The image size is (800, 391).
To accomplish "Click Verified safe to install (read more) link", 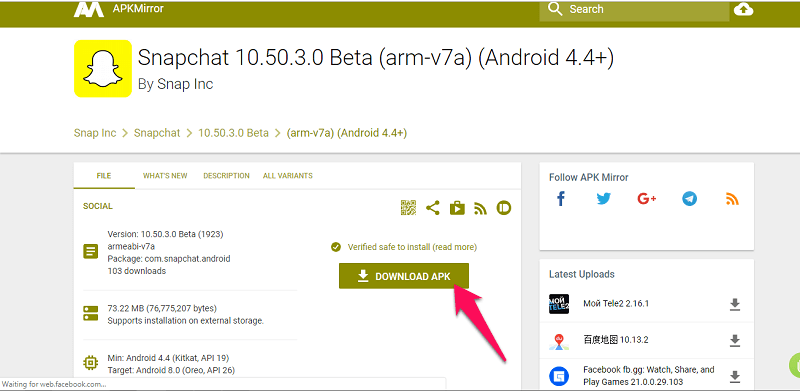I will coord(412,247).
